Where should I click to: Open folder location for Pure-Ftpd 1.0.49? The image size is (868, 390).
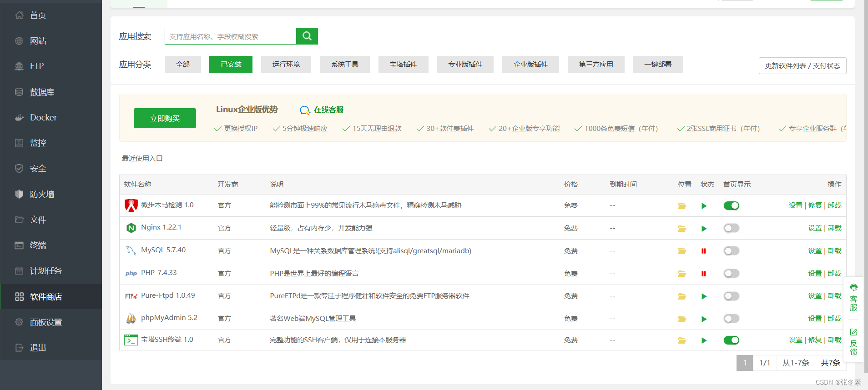pos(681,296)
